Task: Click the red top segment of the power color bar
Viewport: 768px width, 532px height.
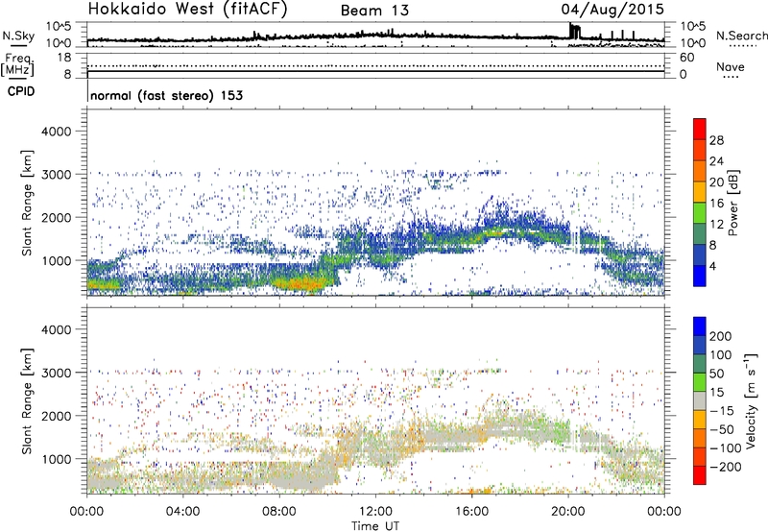Action: [700, 130]
